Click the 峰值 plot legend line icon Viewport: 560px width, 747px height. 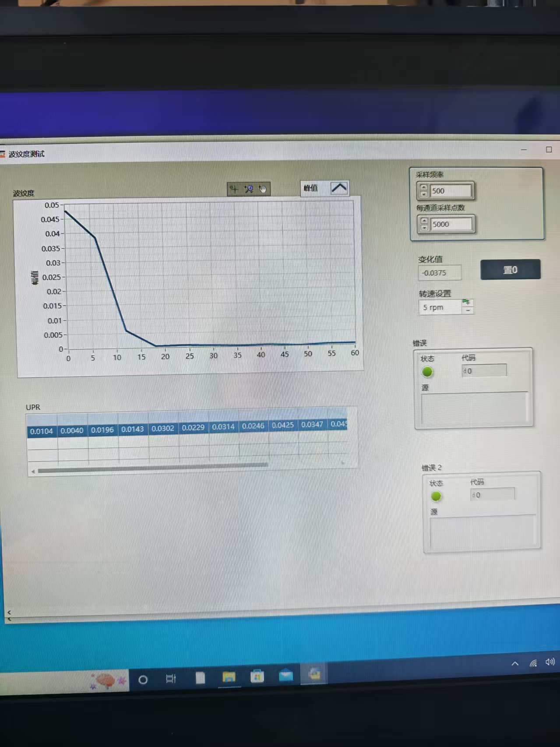click(339, 188)
